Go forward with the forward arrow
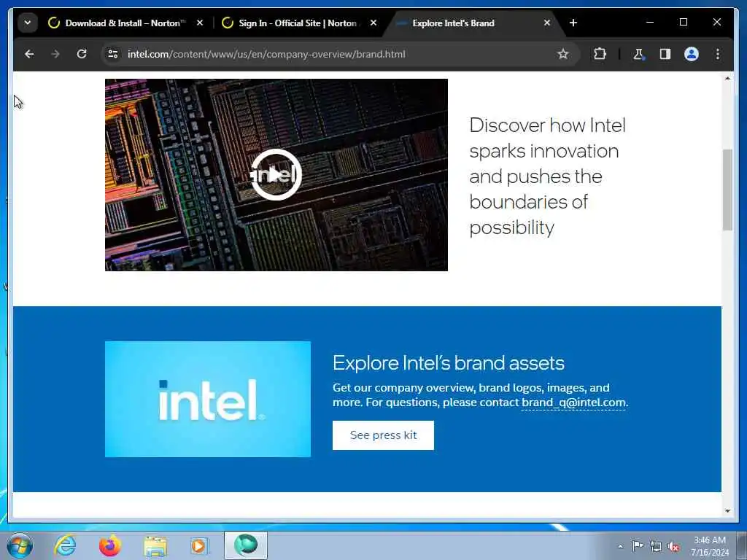747x560 pixels. (55, 54)
